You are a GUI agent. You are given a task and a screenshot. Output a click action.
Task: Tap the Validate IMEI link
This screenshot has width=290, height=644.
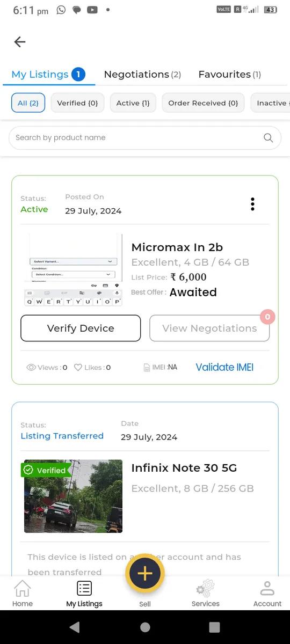coord(224,368)
